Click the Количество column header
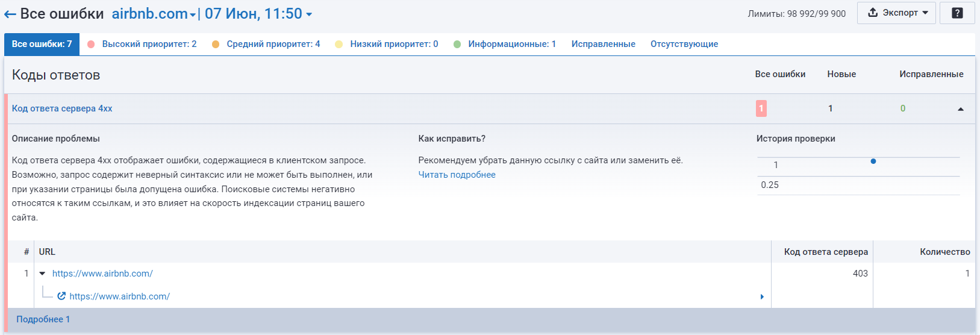The width and height of the screenshot is (980, 335). click(945, 252)
